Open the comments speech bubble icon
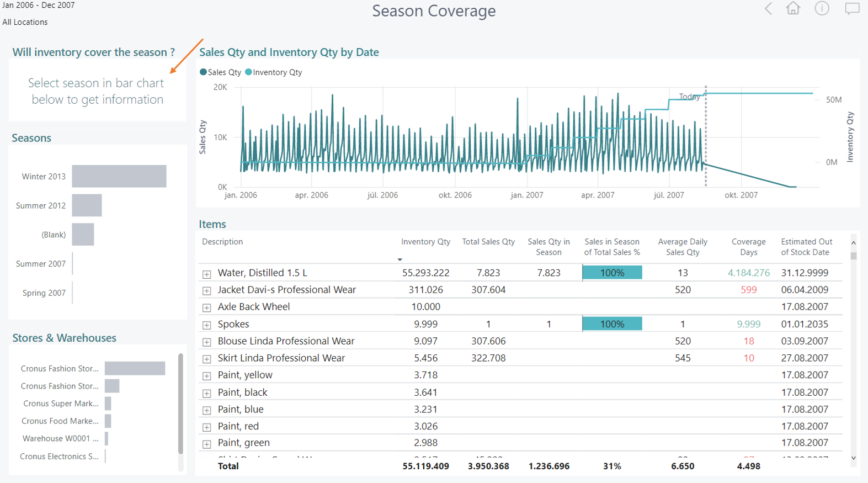 (x=852, y=9)
